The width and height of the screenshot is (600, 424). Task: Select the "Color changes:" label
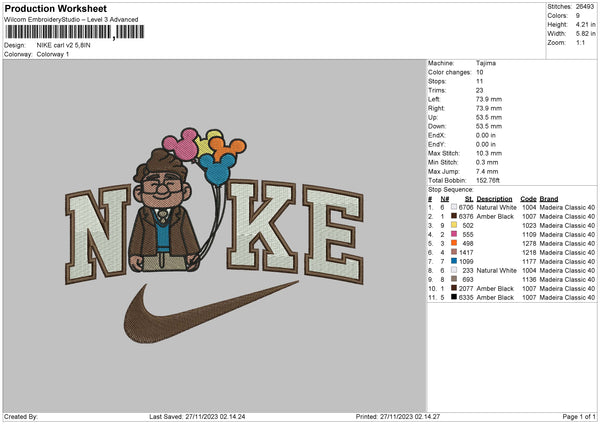(450, 72)
